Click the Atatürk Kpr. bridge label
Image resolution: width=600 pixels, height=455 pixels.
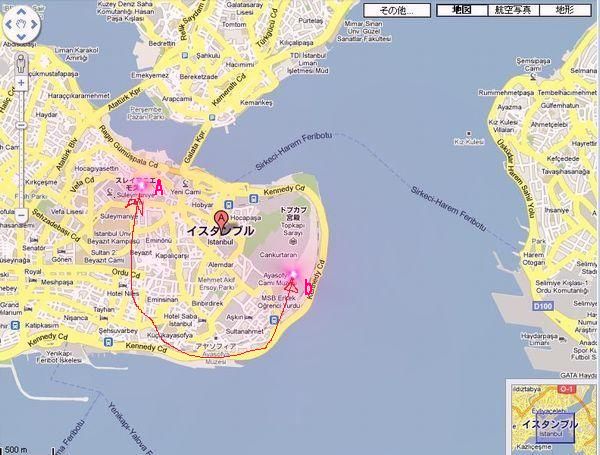click(x=124, y=98)
